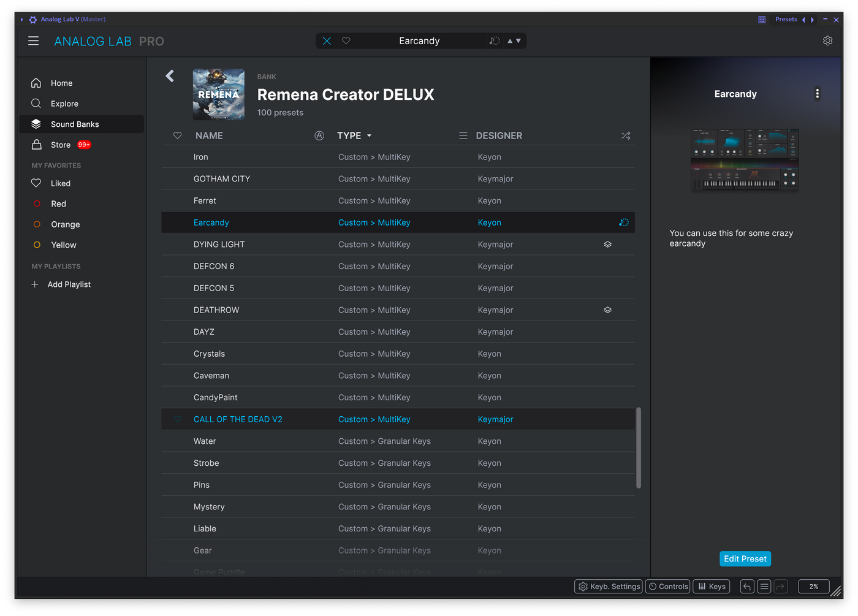This screenshot has width=858, height=616.
Task: Like the Earcandy preset in the top bar
Action: [x=346, y=41]
